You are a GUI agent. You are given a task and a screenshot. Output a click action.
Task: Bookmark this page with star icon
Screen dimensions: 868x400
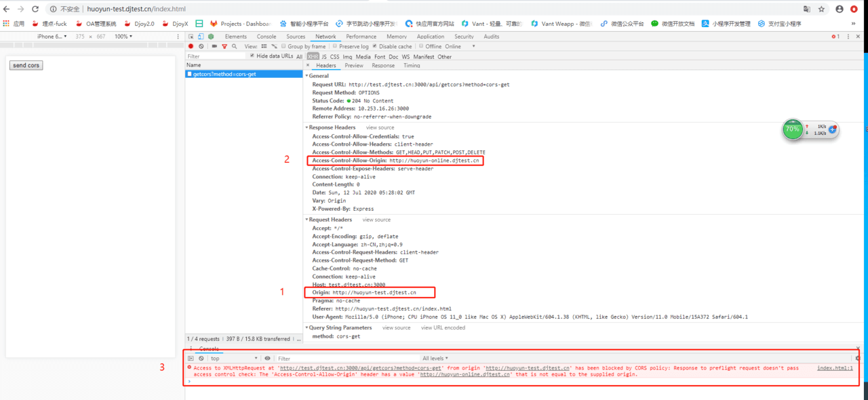[x=821, y=9]
